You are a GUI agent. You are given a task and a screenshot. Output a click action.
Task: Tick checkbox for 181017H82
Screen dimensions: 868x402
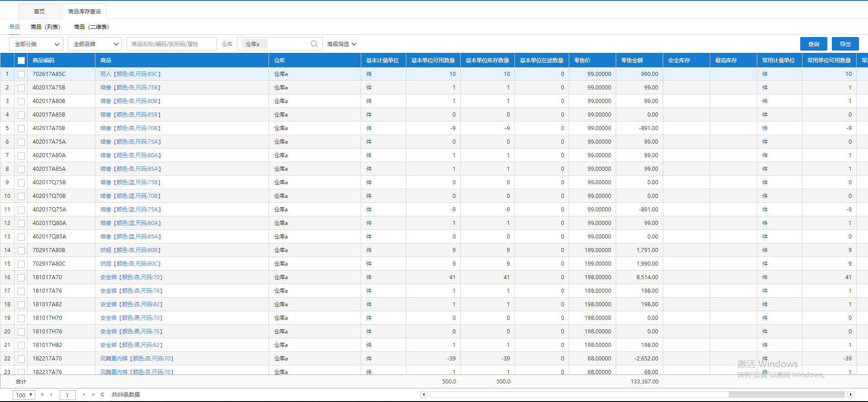point(21,345)
